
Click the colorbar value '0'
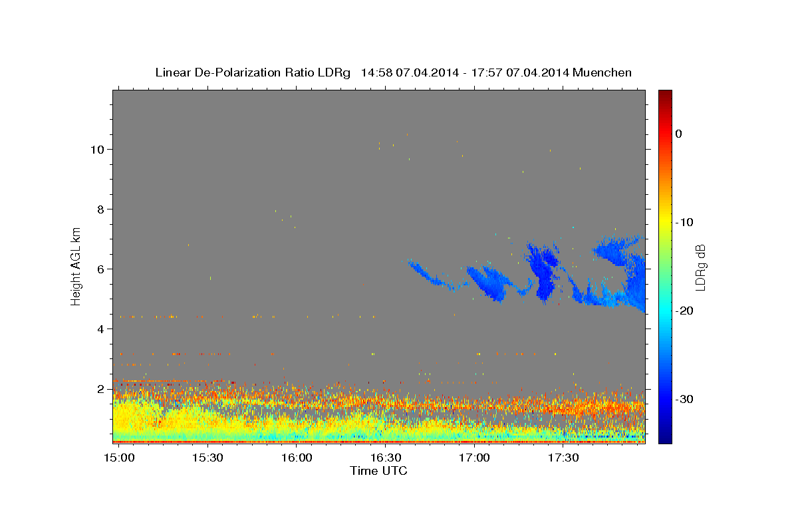678,134
